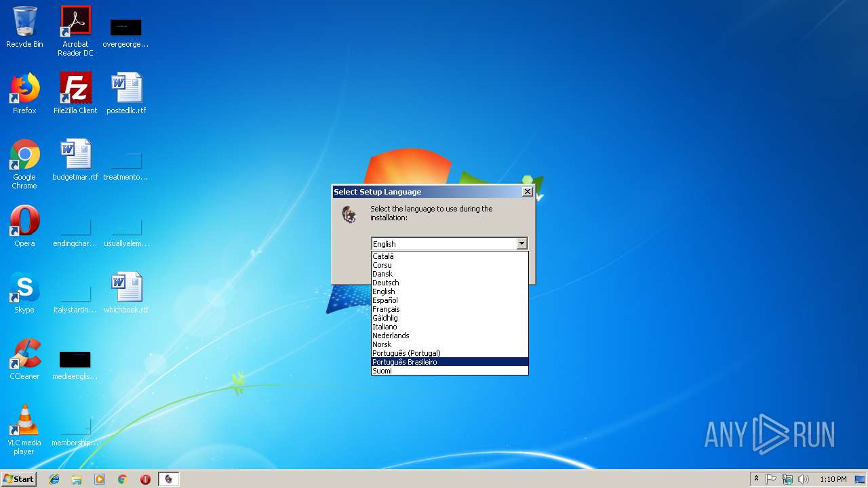Pick Nederlands from language list
868x488 pixels.
[450, 335]
